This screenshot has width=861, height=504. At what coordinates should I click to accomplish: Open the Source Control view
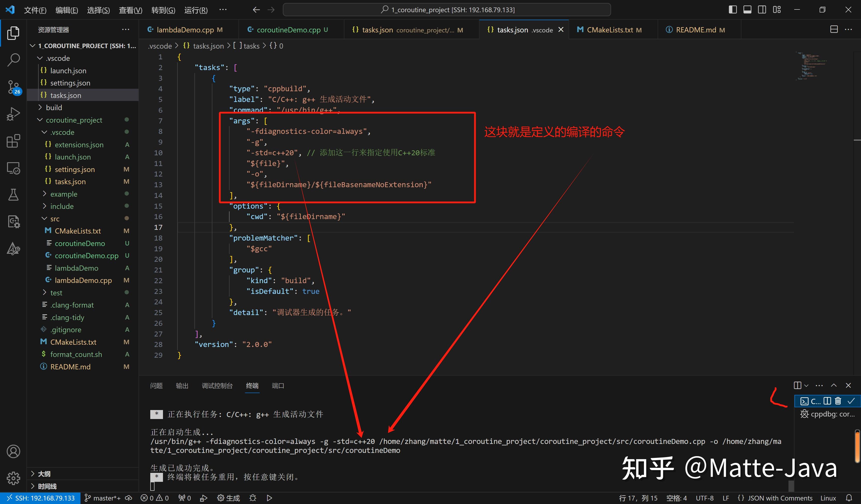pos(14,87)
